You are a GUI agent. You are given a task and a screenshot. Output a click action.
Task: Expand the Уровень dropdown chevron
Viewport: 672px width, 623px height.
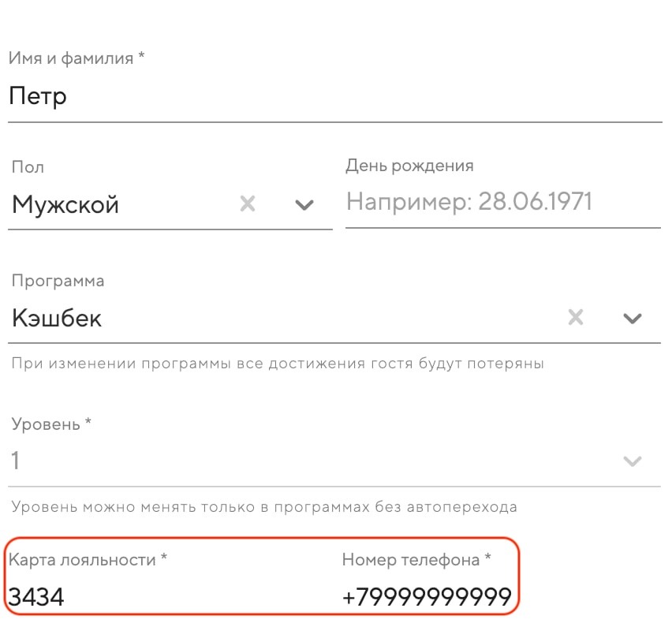pyautogui.click(x=632, y=461)
